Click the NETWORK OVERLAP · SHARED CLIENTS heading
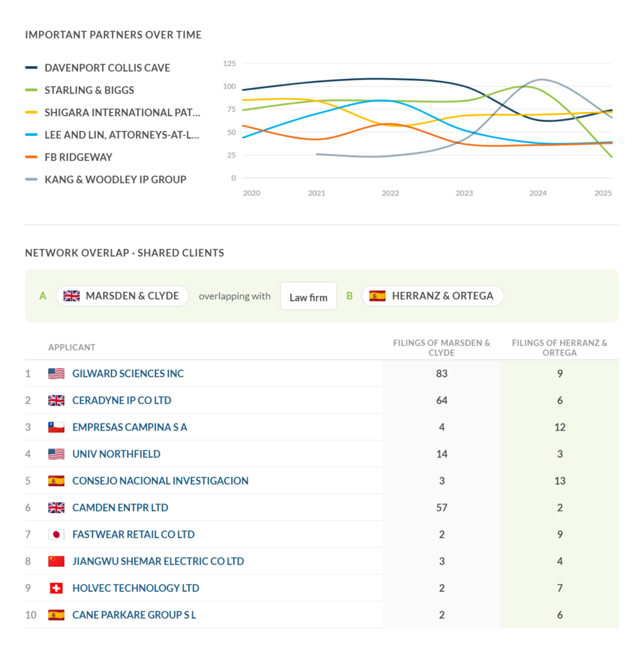This screenshot has height=657, width=644. [x=125, y=253]
